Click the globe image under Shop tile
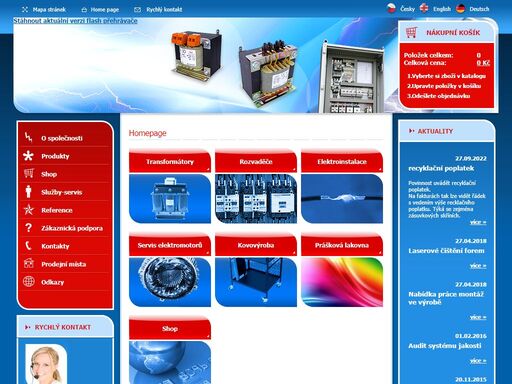Viewport: 512px width, 384px height. (170, 362)
